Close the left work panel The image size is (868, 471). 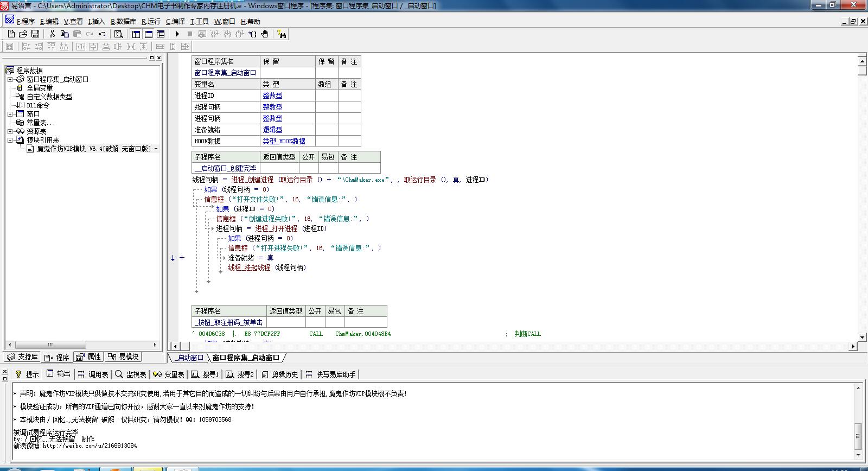159,58
